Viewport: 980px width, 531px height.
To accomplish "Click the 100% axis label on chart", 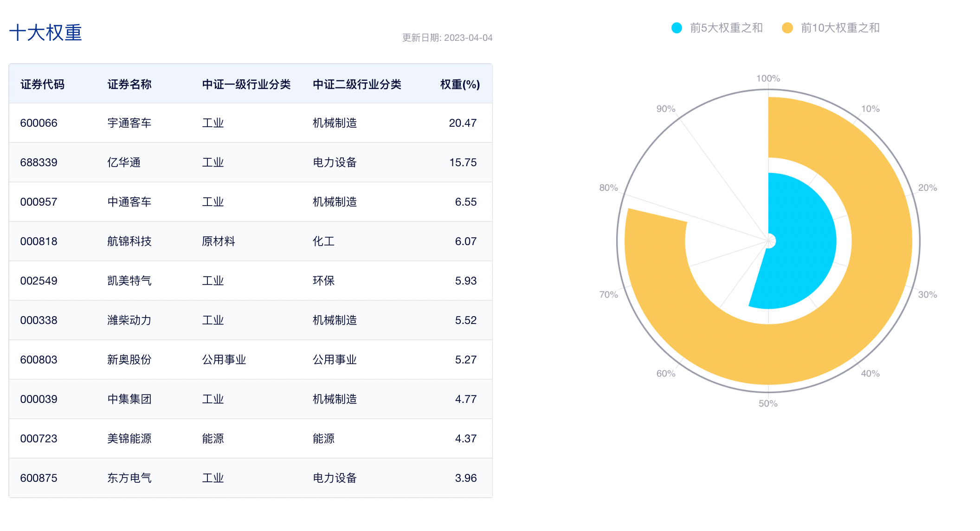I will 768,78.
